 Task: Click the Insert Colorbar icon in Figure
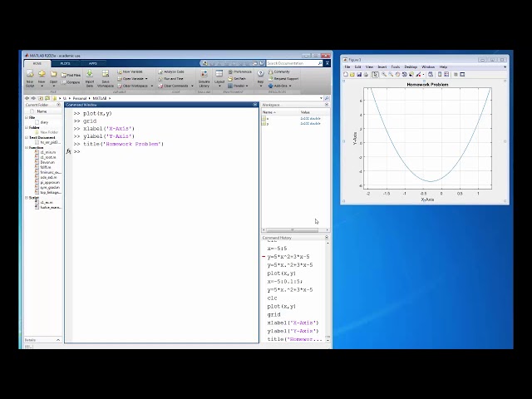click(440, 74)
